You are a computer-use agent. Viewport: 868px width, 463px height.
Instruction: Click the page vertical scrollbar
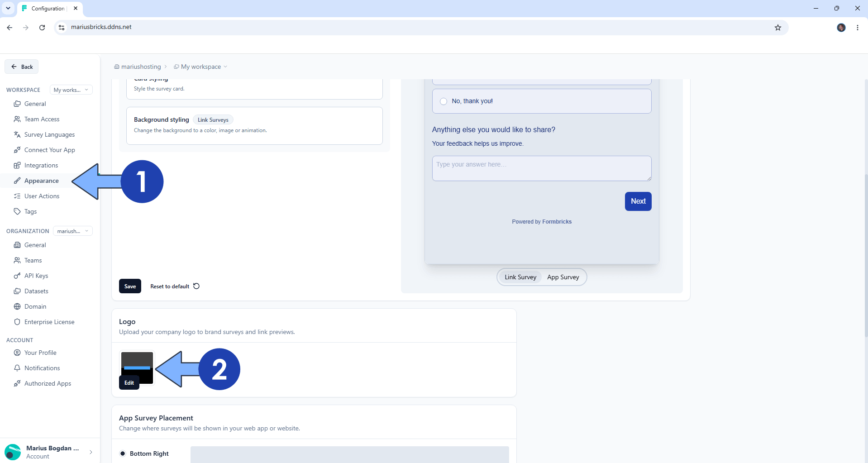866,256
